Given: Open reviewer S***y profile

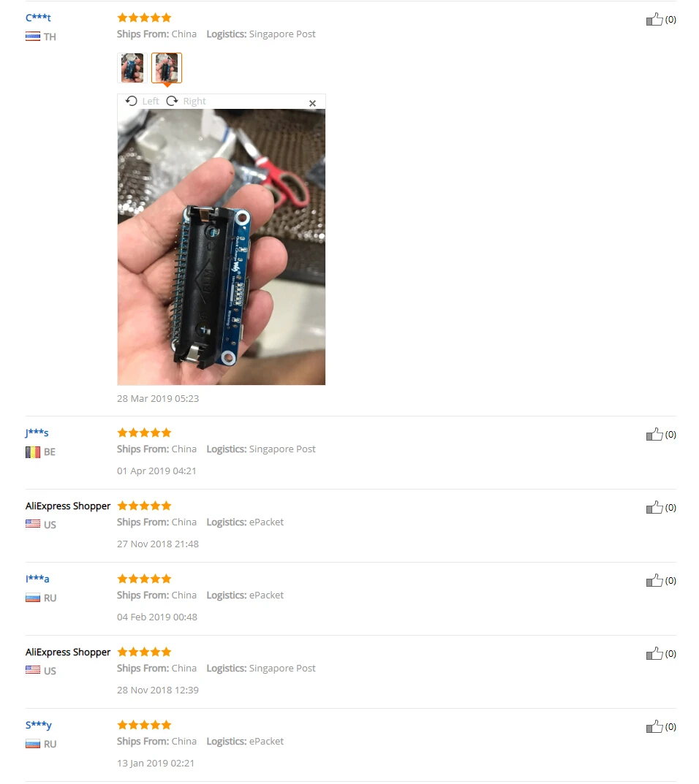Looking at the screenshot, I should click(39, 725).
